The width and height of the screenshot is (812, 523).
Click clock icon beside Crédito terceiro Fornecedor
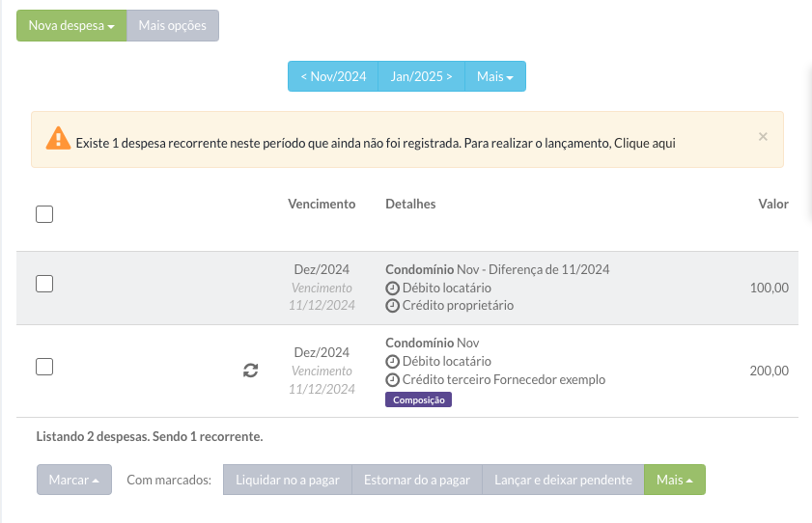tap(392, 380)
